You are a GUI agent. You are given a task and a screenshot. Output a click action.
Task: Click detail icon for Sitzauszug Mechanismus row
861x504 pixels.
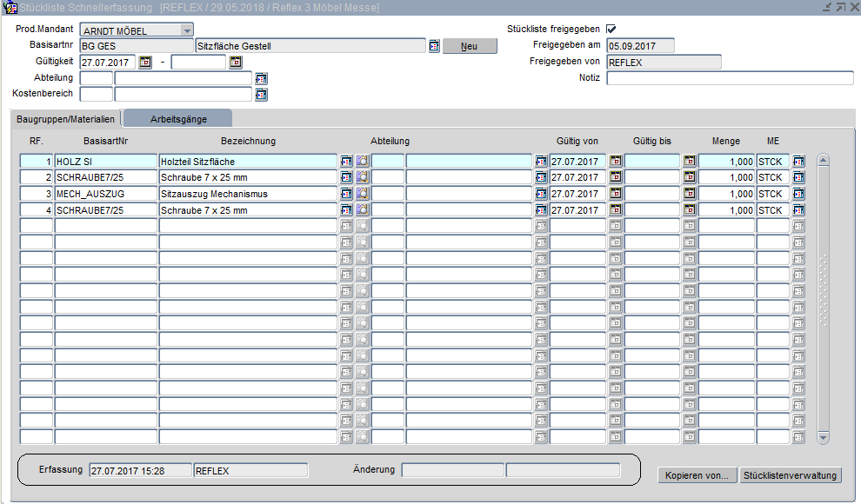point(362,194)
